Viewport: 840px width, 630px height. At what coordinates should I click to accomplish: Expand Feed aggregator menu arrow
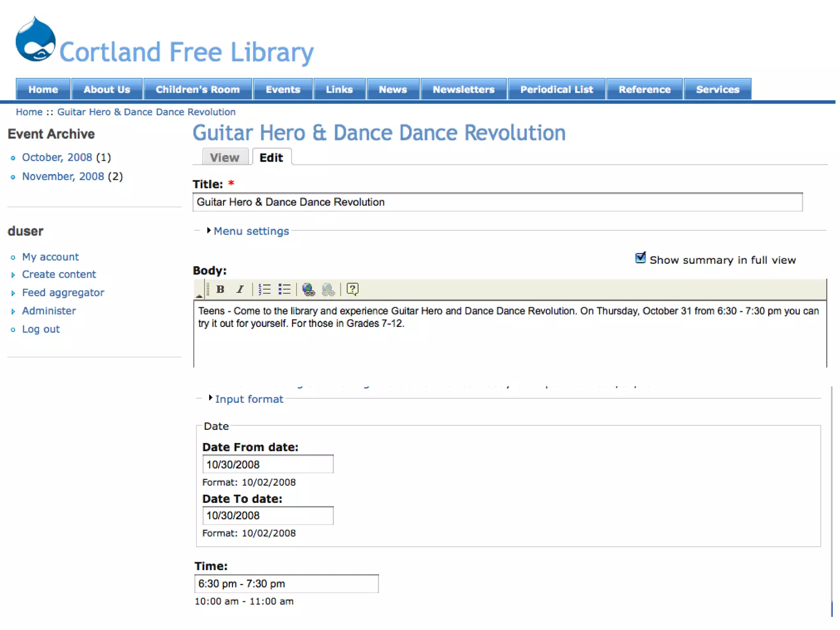[x=13, y=293]
